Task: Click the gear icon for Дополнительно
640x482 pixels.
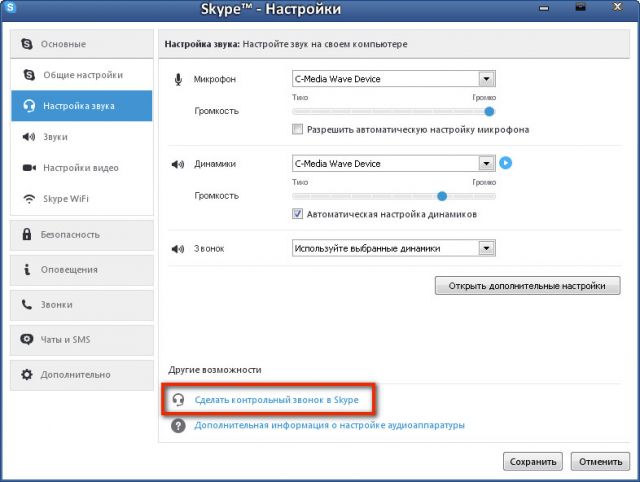Action: 27,374
